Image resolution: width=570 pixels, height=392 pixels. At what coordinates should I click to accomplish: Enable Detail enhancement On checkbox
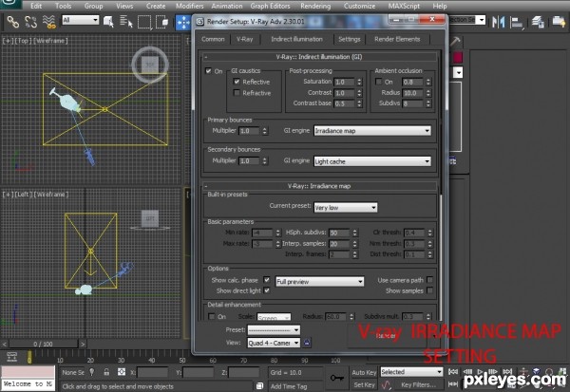pyautogui.click(x=211, y=316)
